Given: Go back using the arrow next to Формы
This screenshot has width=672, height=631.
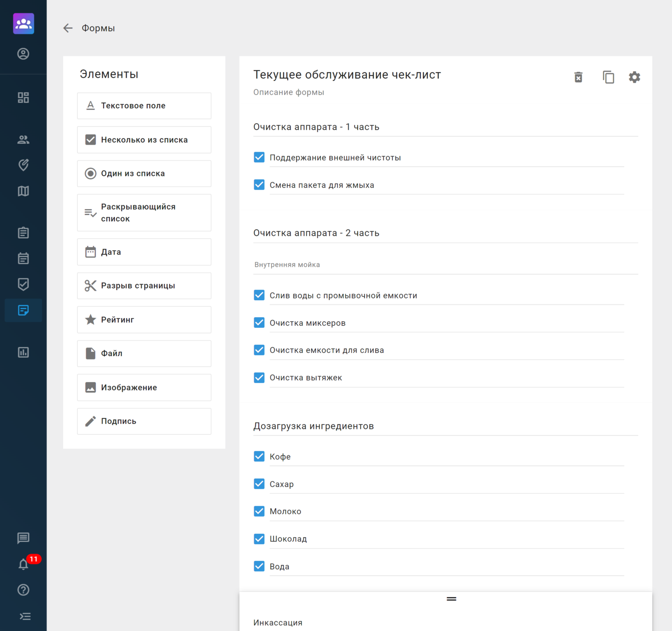Looking at the screenshot, I should click(68, 28).
